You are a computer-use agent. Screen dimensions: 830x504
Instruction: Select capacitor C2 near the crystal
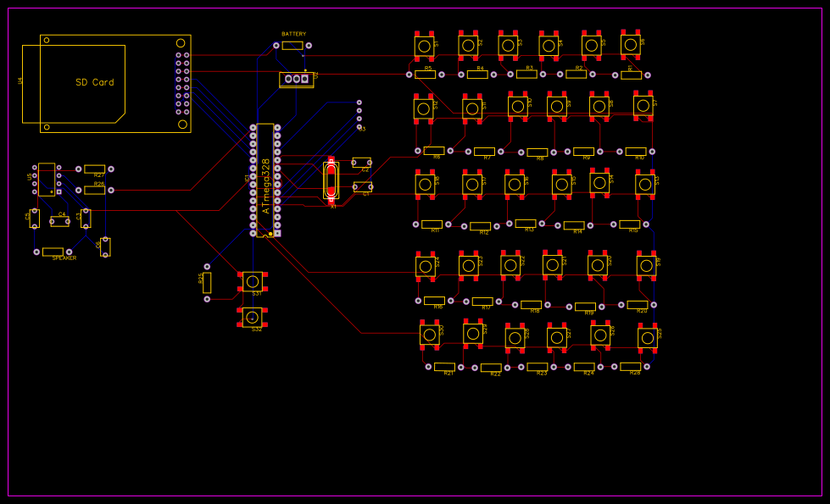pos(362,163)
